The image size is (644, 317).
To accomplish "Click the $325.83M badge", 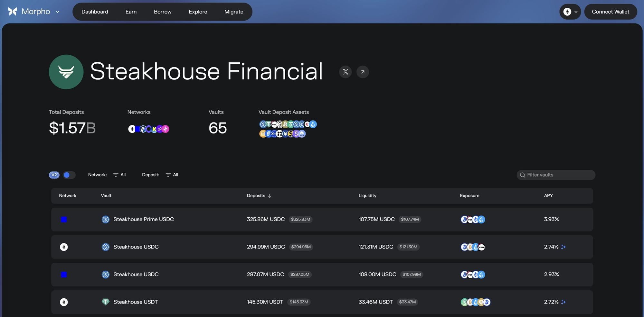I will pyautogui.click(x=300, y=220).
